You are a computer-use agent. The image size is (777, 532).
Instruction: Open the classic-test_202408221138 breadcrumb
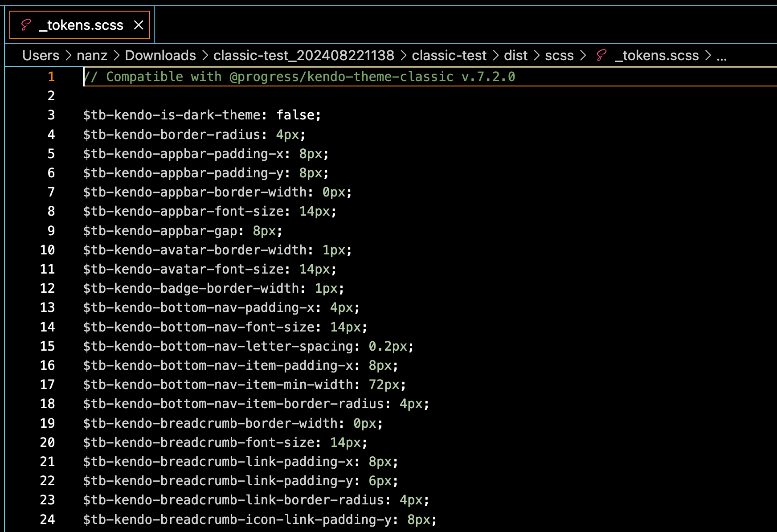303,55
